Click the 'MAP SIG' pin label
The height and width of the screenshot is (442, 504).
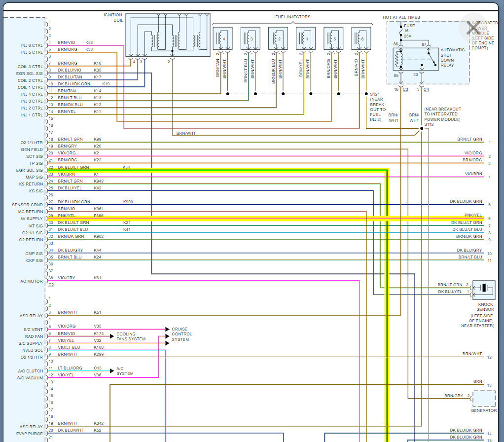coord(34,177)
